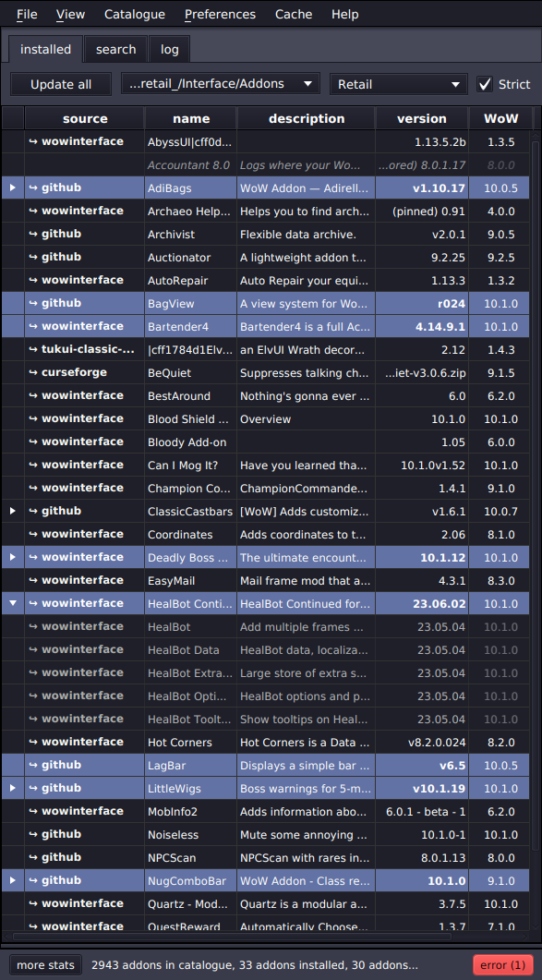Screen dimensions: 542x980
Task: Click the wowinterface source link for Bartender4
Action: tap(77, 326)
